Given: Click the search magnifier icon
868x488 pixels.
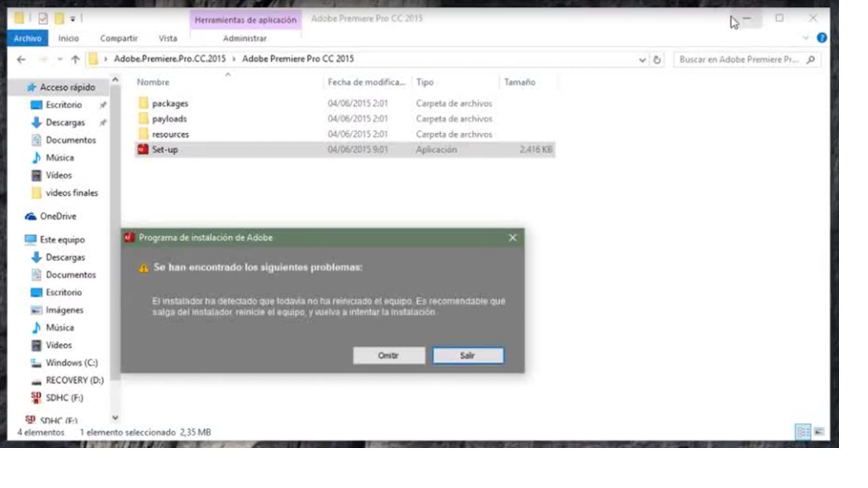Looking at the screenshot, I should tap(810, 60).
